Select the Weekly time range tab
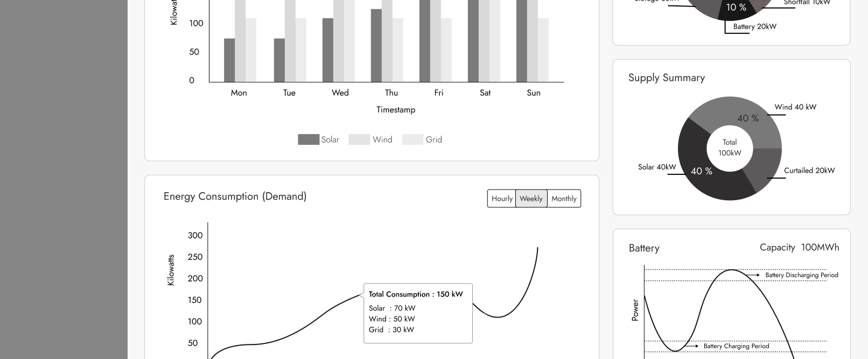 click(531, 199)
